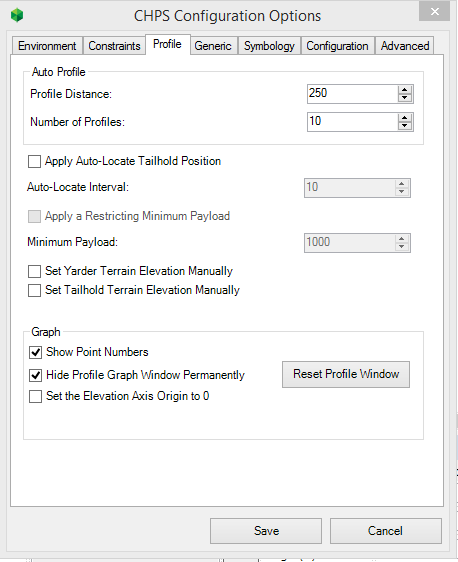458x562 pixels.
Task: Enable Apply Auto-Locate Tailhold Position
Action: click(34, 161)
